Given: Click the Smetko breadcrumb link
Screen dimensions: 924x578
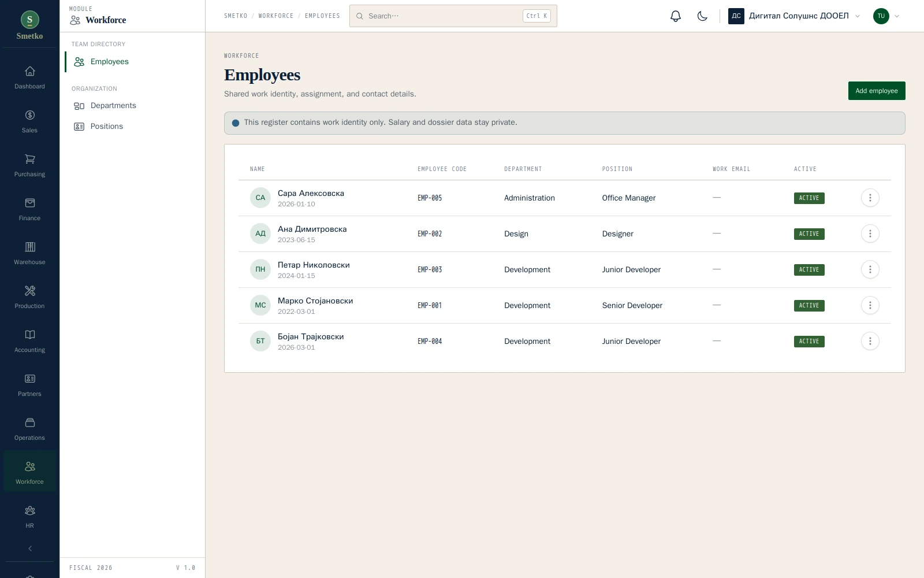Looking at the screenshot, I should click(x=236, y=16).
